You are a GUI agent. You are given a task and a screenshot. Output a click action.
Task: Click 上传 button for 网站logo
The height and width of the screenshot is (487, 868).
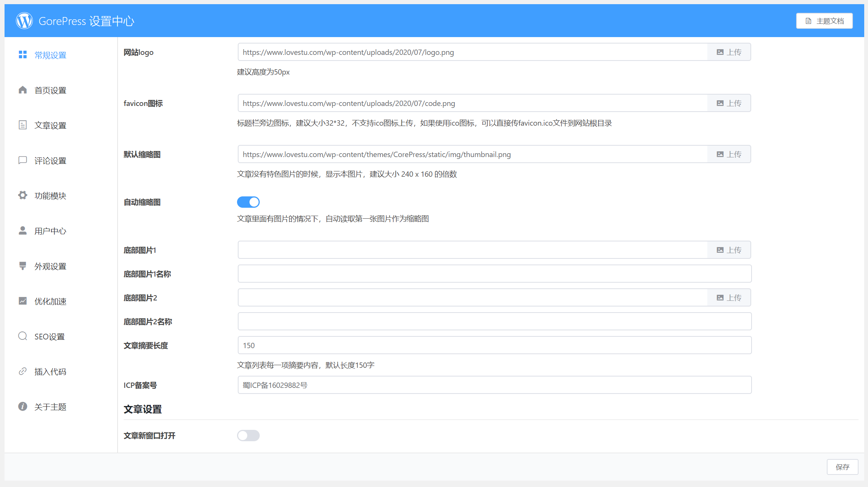[729, 52]
